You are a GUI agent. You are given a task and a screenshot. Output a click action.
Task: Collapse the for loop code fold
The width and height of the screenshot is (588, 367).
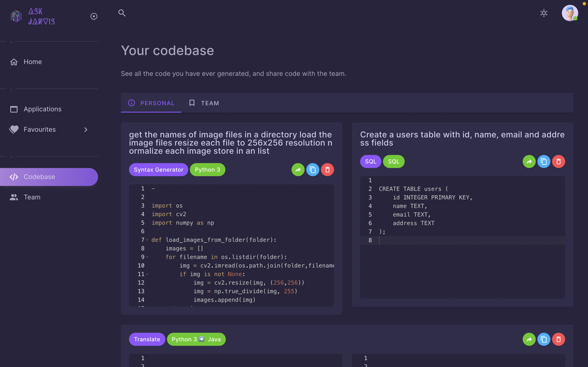(x=147, y=256)
